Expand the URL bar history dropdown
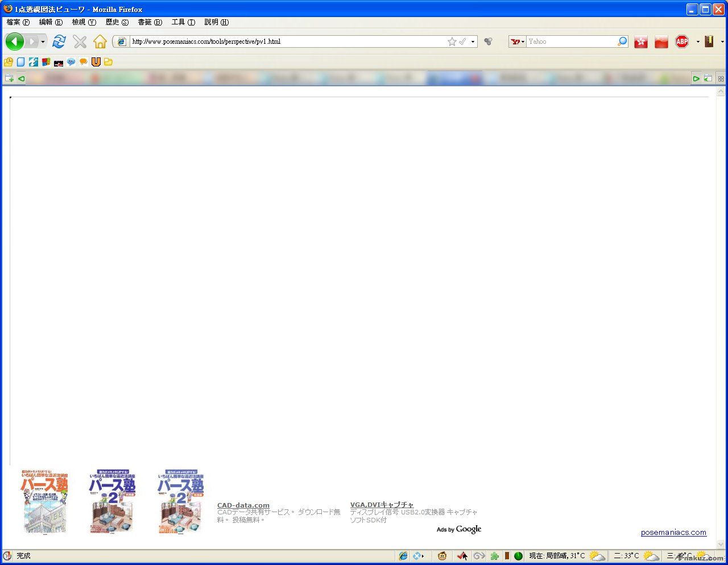This screenshot has width=728, height=565. coord(473,41)
